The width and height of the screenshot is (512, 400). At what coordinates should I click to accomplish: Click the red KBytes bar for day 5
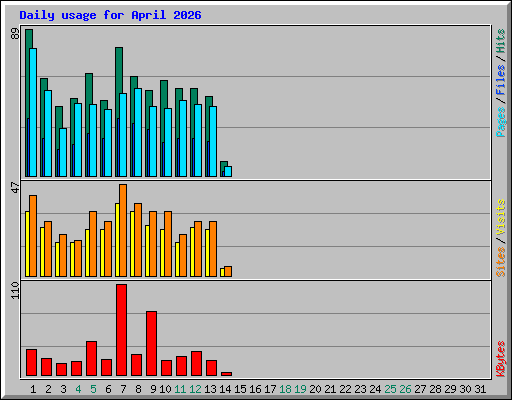[91, 359]
